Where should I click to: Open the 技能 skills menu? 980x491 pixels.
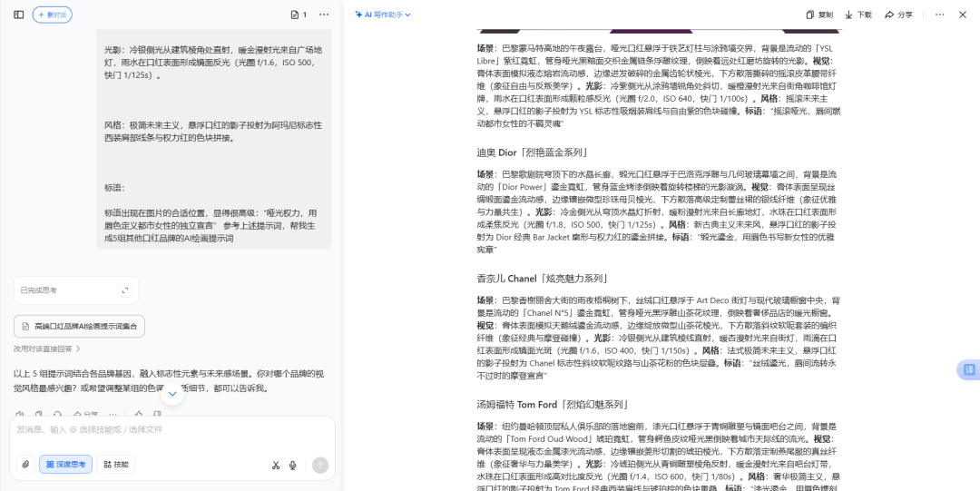click(115, 464)
